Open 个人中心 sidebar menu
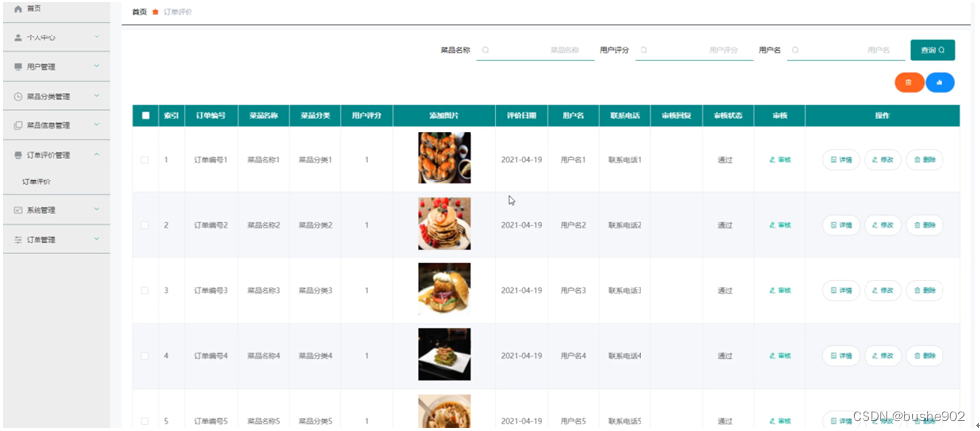This screenshot has height=431, width=980. click(56, 37)
